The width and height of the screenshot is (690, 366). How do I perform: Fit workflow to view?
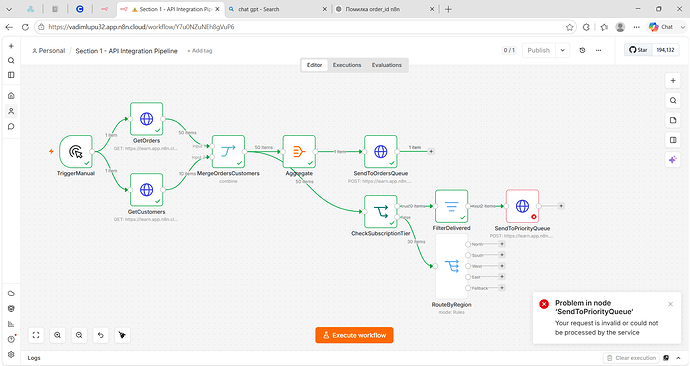[x=36, y=335]
